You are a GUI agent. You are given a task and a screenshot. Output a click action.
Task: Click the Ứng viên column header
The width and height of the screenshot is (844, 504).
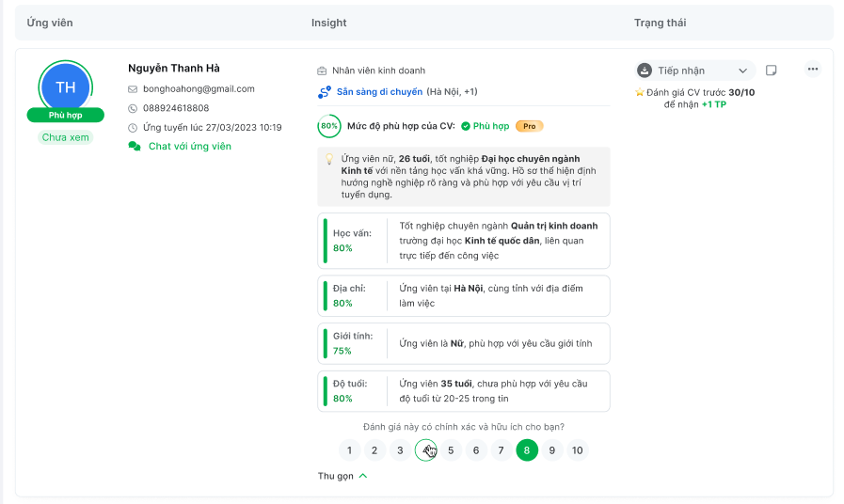tap(50, 24)
